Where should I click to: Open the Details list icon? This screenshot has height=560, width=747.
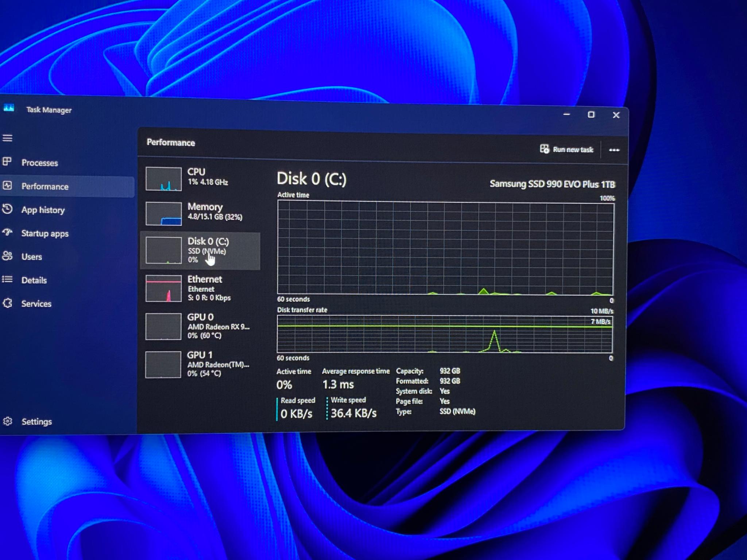(x=7, y=280)
